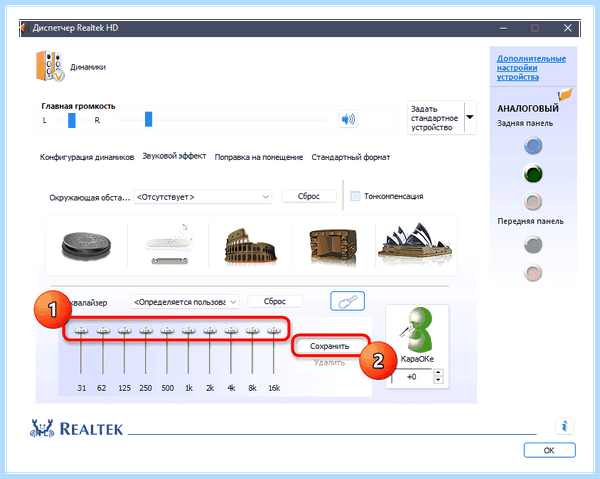Switch to Стандартный формат tab

point(351,157)
